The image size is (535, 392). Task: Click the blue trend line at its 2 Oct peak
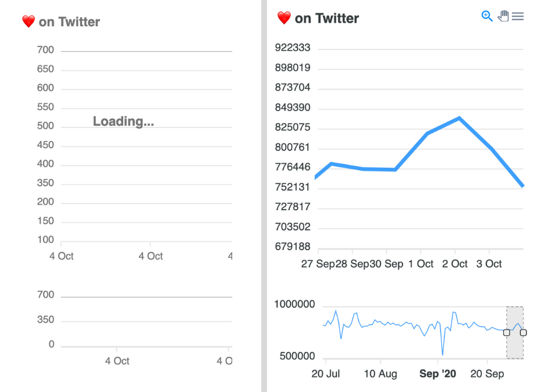pos(458,118)
